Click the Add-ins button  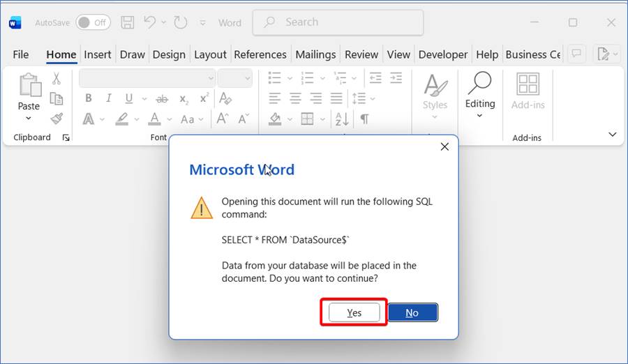(528, 91)
